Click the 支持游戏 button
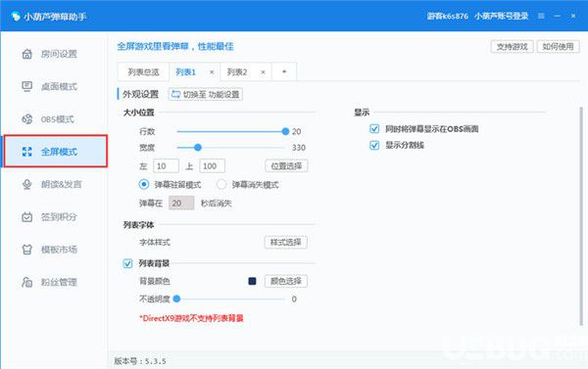The width and height of the screenshot is (588, 369). 512,47
